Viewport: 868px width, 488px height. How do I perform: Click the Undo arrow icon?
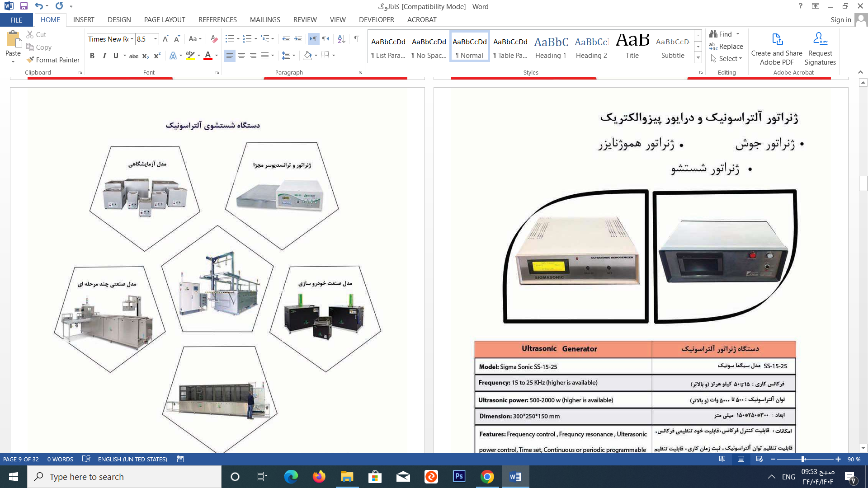click(x=39, y=6)
